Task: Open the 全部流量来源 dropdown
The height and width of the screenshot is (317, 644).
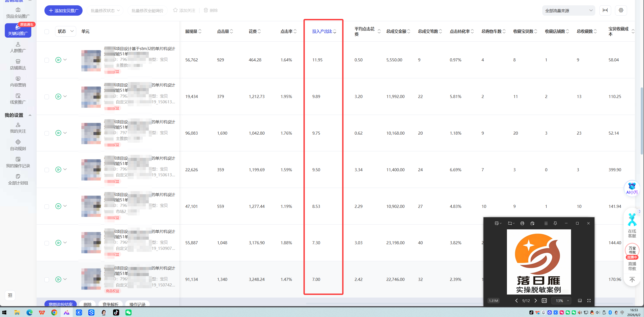Action: point(569,11)
